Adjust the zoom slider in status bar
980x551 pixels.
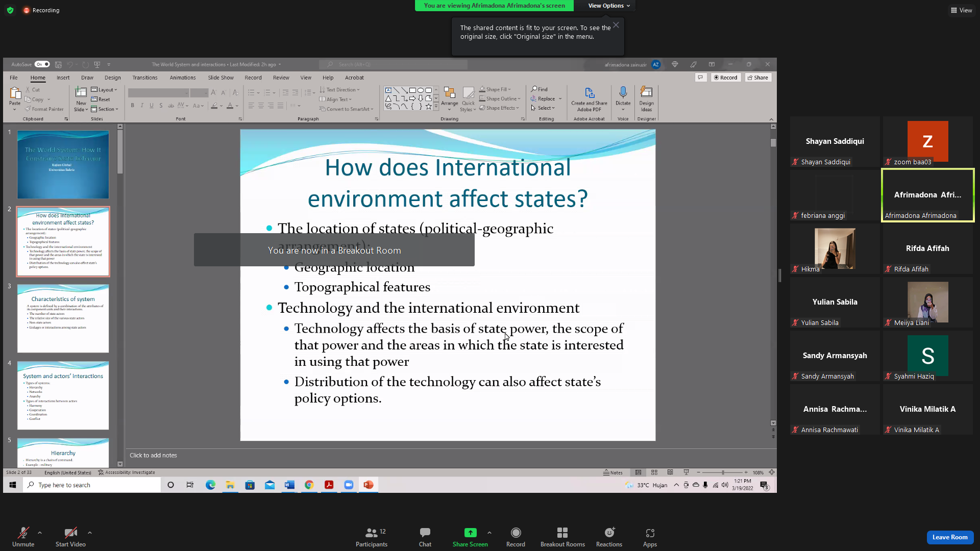tap(722, 473)
